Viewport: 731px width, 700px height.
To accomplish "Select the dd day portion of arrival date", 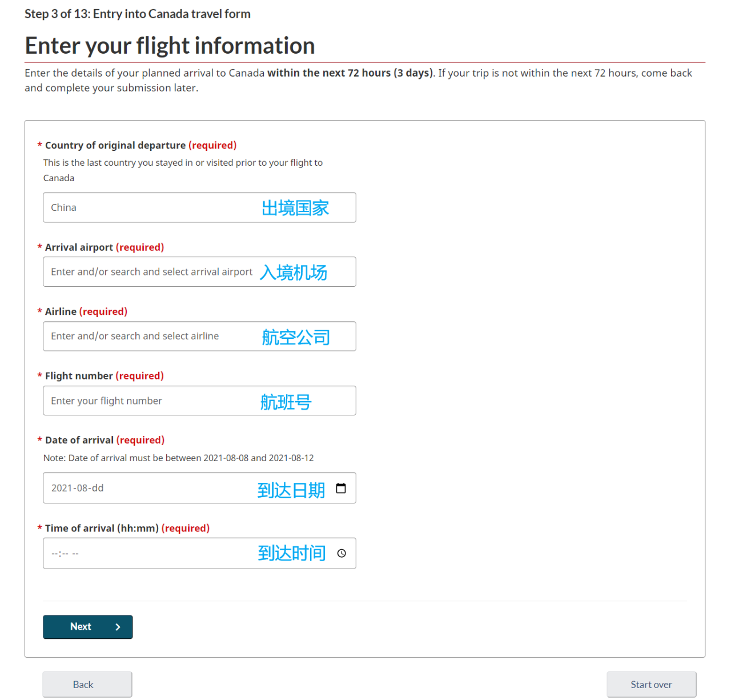I will click(x=98, y=488).
